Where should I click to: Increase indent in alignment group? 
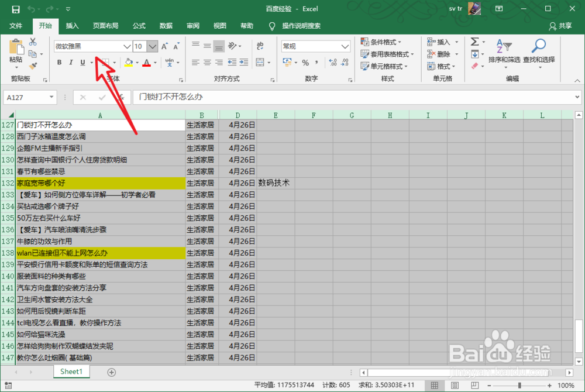[x=244, y=62]
